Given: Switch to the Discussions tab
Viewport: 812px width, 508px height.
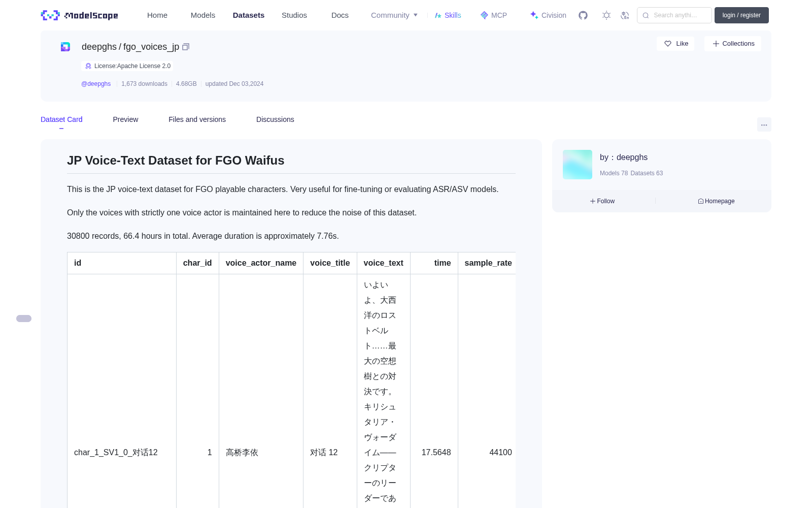Looking at the screenshot, I should [x=275, y=119].
